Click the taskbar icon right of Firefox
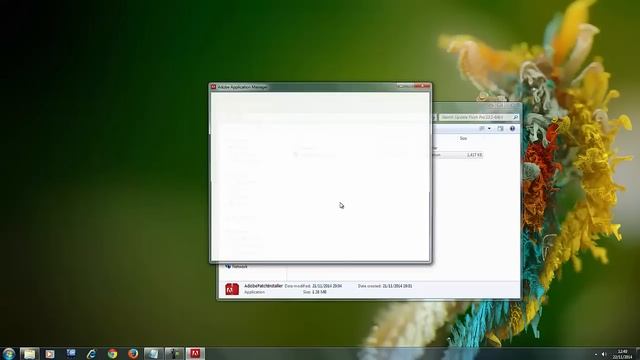This screenshot has width=640, height=360. (153, 354)
